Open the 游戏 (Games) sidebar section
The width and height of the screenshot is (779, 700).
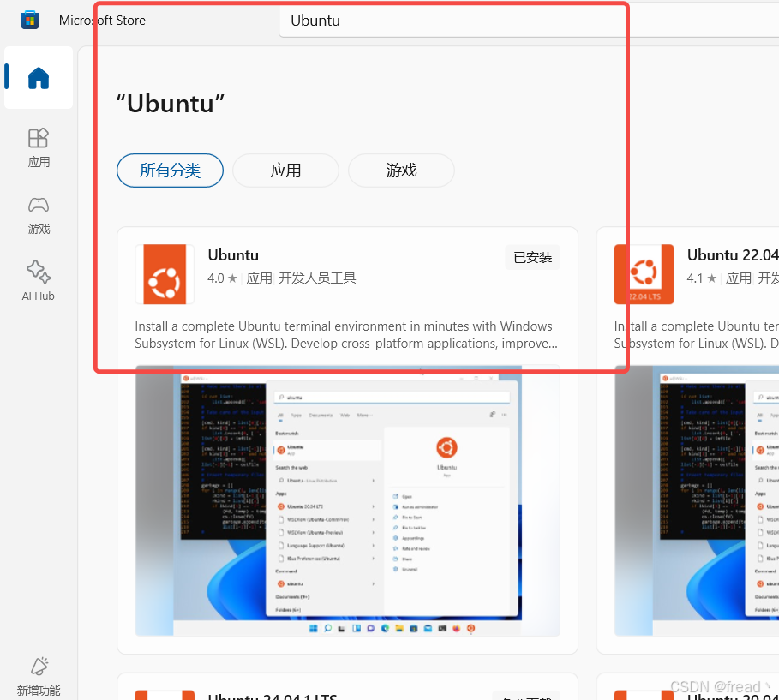[39, 216]
